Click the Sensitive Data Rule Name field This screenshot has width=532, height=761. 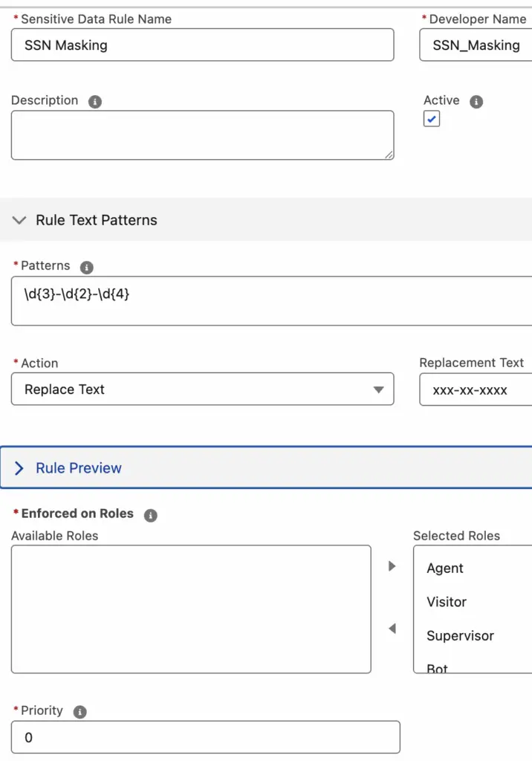(202, 45)
